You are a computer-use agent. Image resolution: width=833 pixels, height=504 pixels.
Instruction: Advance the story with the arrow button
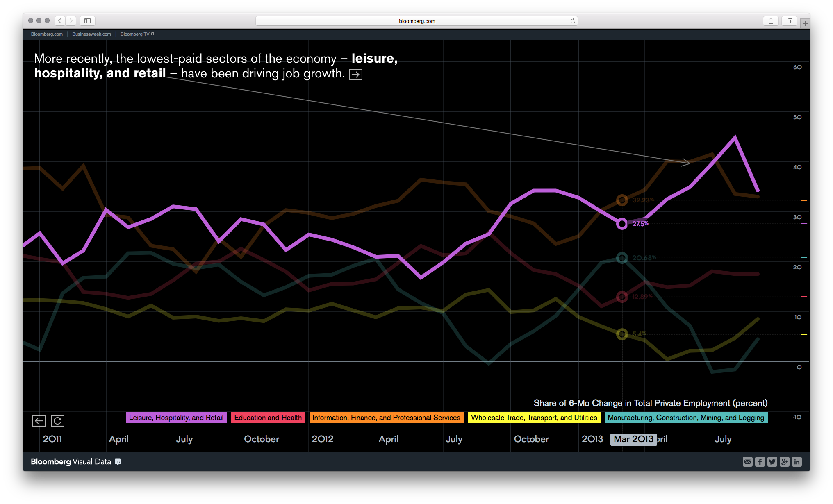[356, 74]
